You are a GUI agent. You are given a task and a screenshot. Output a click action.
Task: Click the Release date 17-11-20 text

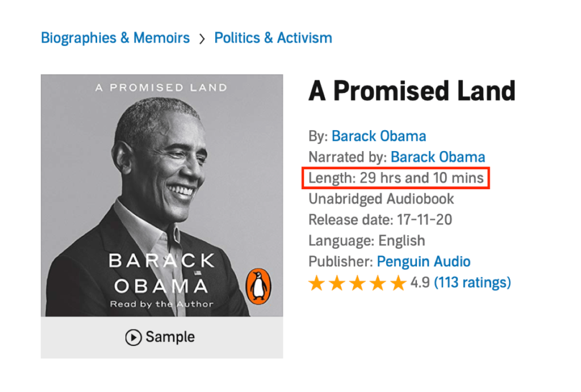point(380,220)
